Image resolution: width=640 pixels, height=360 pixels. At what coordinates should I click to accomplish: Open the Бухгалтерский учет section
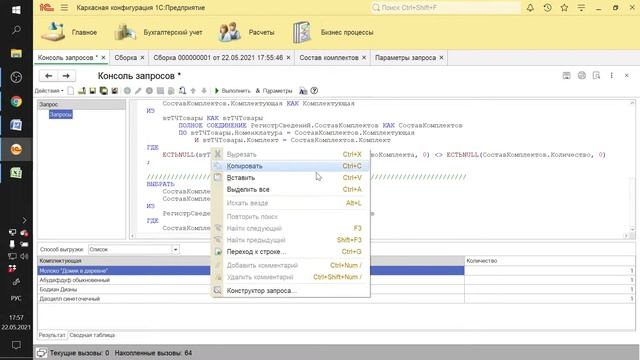coord(158,32)
